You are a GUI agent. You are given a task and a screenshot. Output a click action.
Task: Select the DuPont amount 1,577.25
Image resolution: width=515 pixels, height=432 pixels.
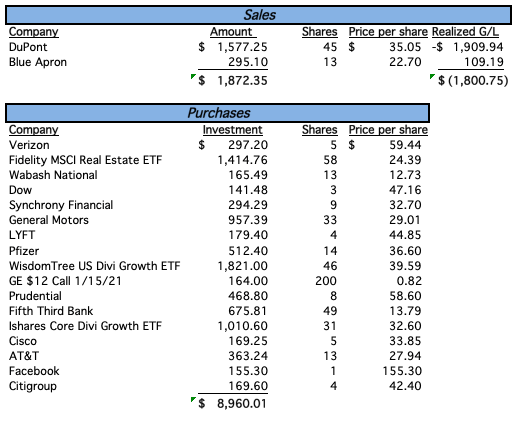[x=242, y=47]
